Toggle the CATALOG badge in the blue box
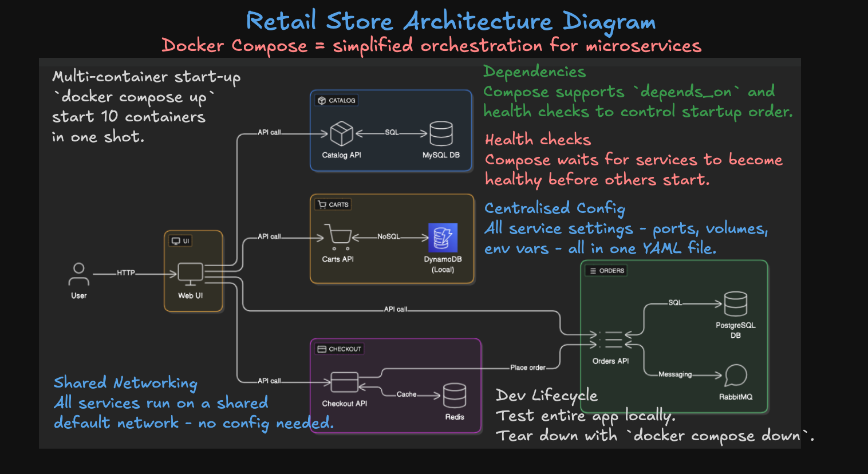868x474 pixels. point(336,100)
